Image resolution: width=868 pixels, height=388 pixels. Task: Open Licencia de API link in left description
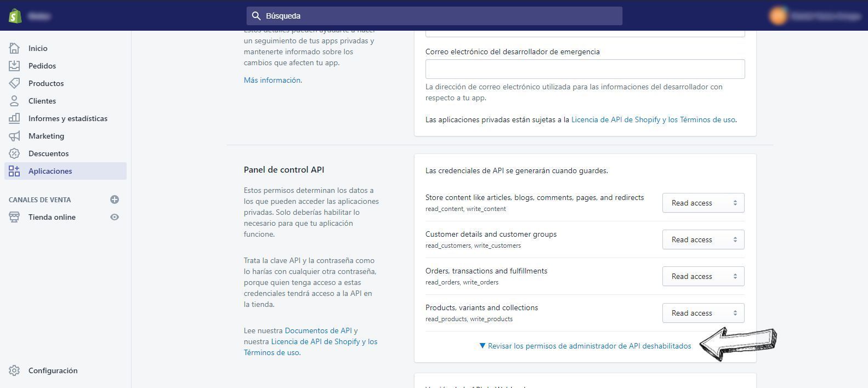coord(311,347)
